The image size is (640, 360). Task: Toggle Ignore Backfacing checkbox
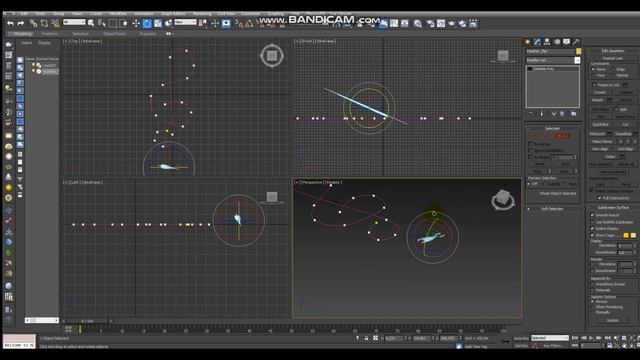tap(531, 151)
